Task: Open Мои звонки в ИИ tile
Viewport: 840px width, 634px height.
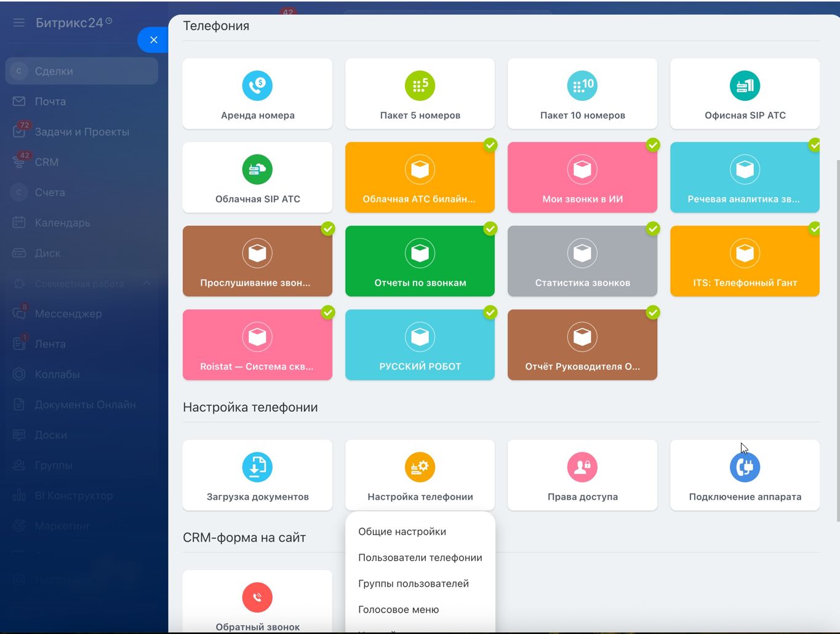Action: pyautogui.click(x=582, y=177)
